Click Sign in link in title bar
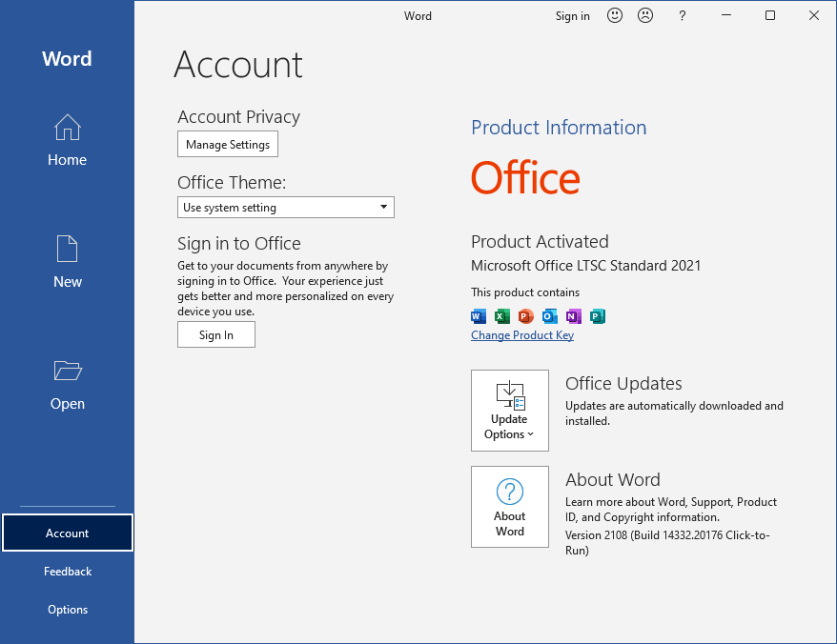This screenshot has height=644, width=837. click(572, 16)
